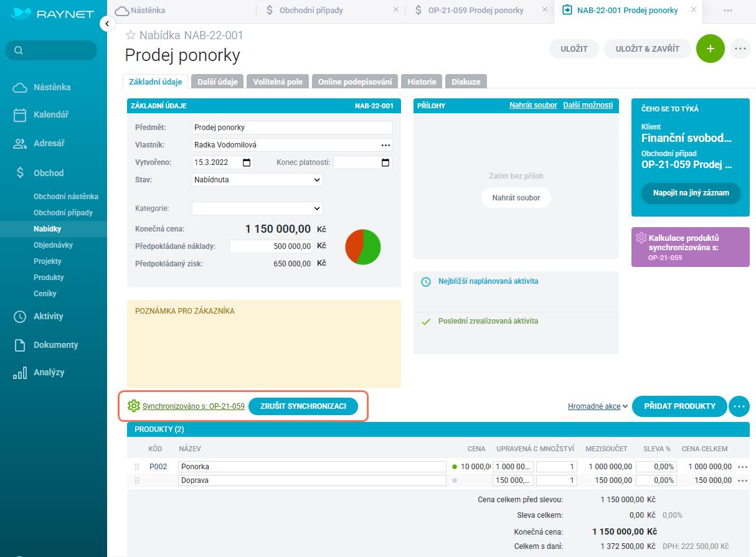Follow the Synchronizováno s: OP-21-059 link
This screenshot has width=756, height=557.
[x=193, y=406]
